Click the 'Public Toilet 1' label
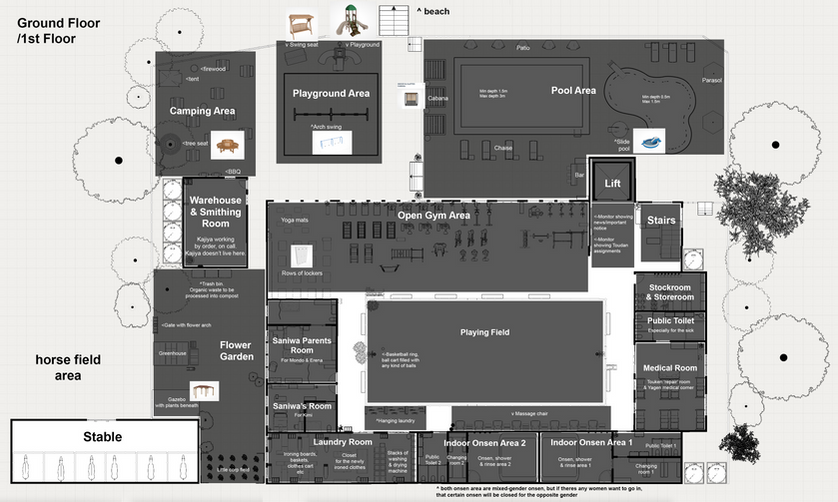 click(x=661, y=445)
